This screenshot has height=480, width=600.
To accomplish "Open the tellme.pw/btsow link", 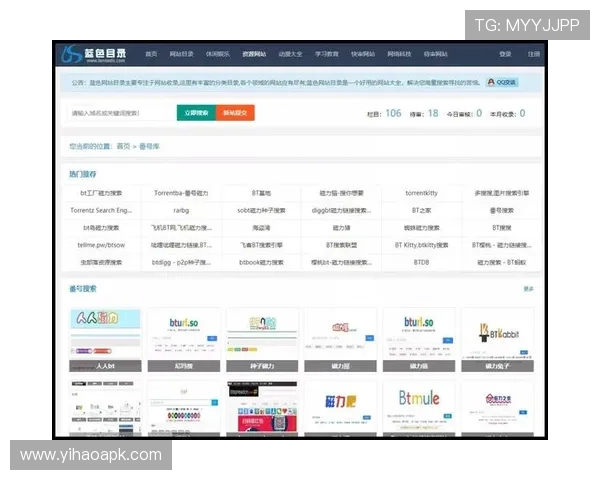I will (x=101, y=245).
